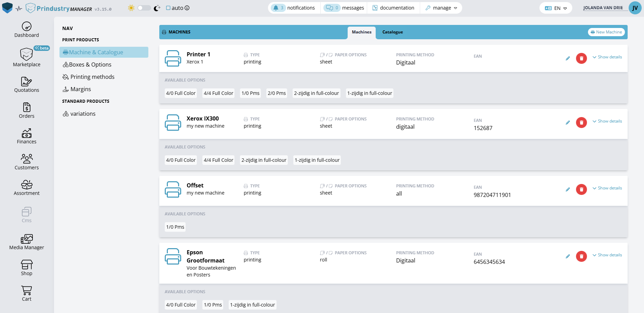Select the moon dark mode icon

157,8
